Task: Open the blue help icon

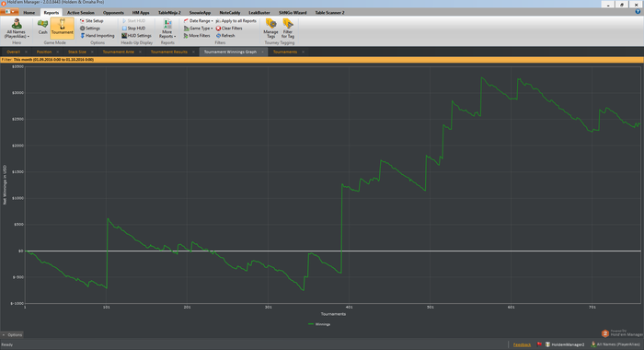Action: point(638,12)
